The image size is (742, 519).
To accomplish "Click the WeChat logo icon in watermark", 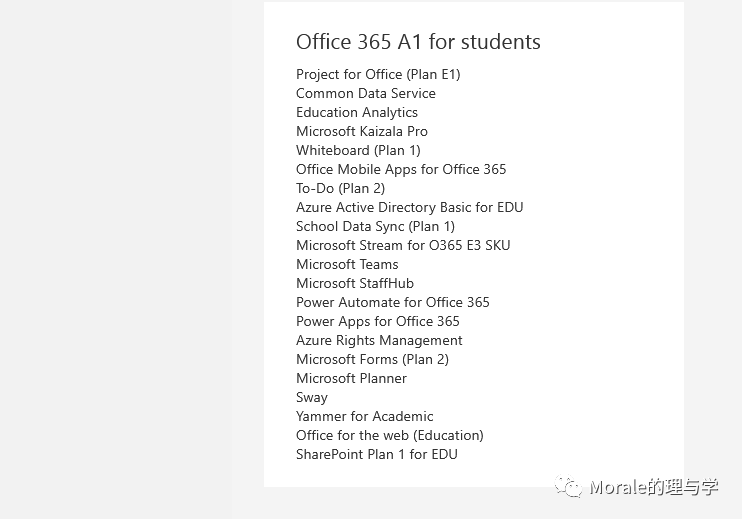I will [x=568, y=486].
